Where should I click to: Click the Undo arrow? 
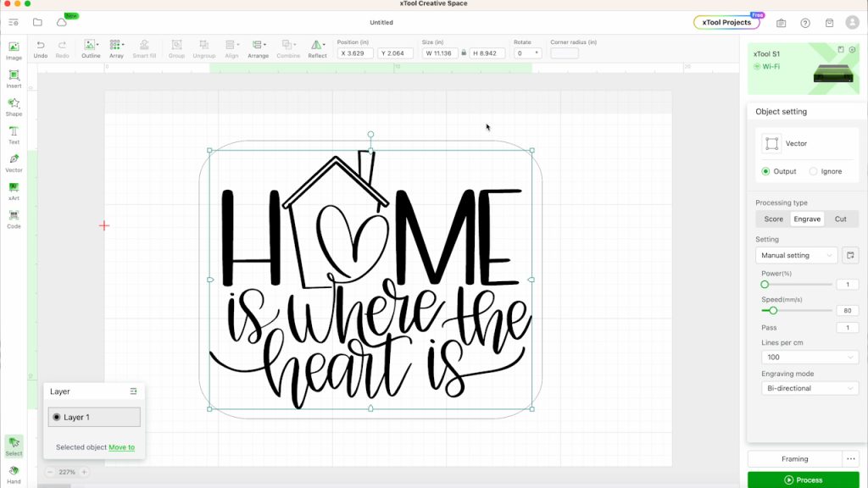pos(41,47)
